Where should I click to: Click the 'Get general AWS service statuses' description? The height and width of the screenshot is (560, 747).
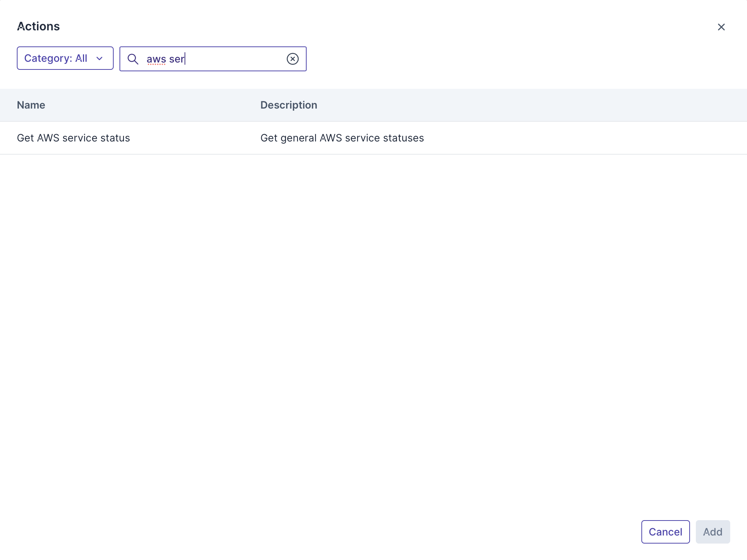point(342,138)
